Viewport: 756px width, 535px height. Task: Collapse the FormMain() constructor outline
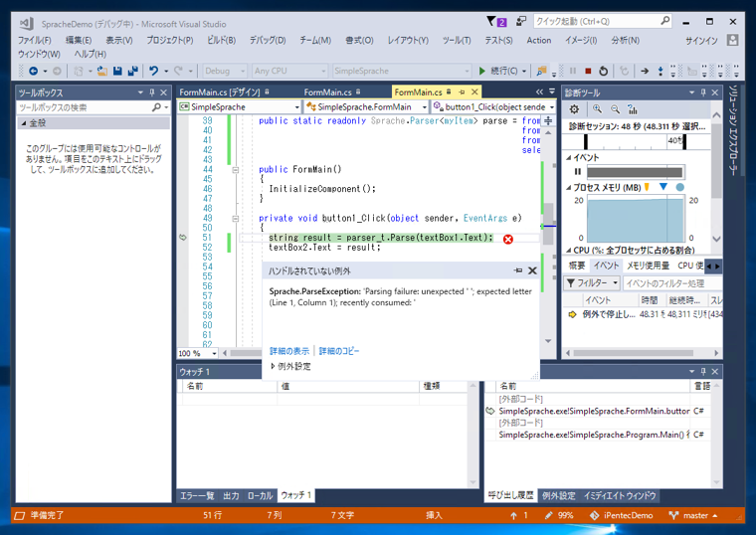(x=236, y=170)
